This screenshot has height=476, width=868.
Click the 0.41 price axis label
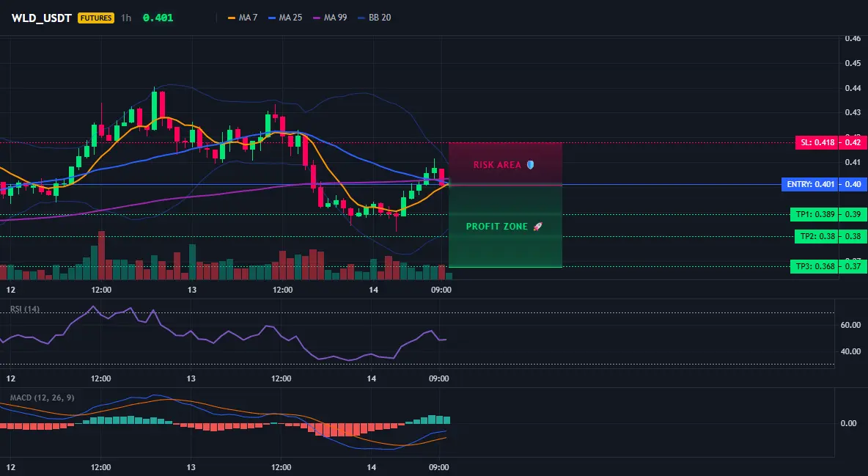[853, 162]
